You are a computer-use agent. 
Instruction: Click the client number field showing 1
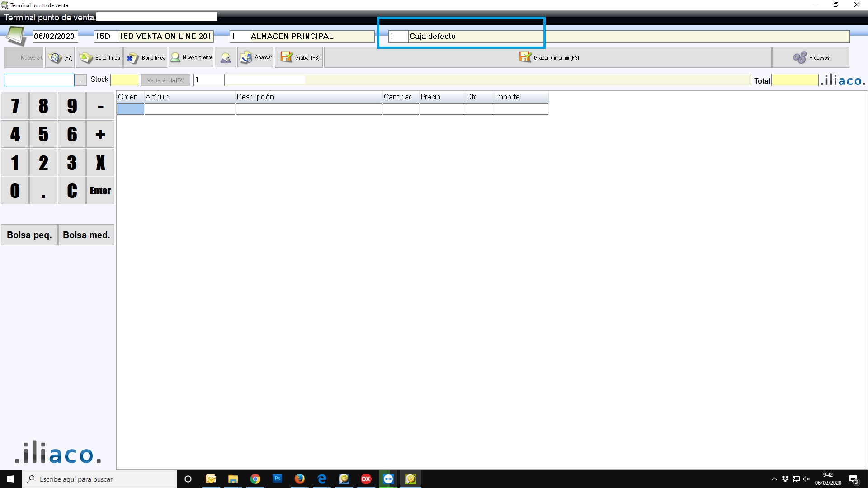coord(209,80)
